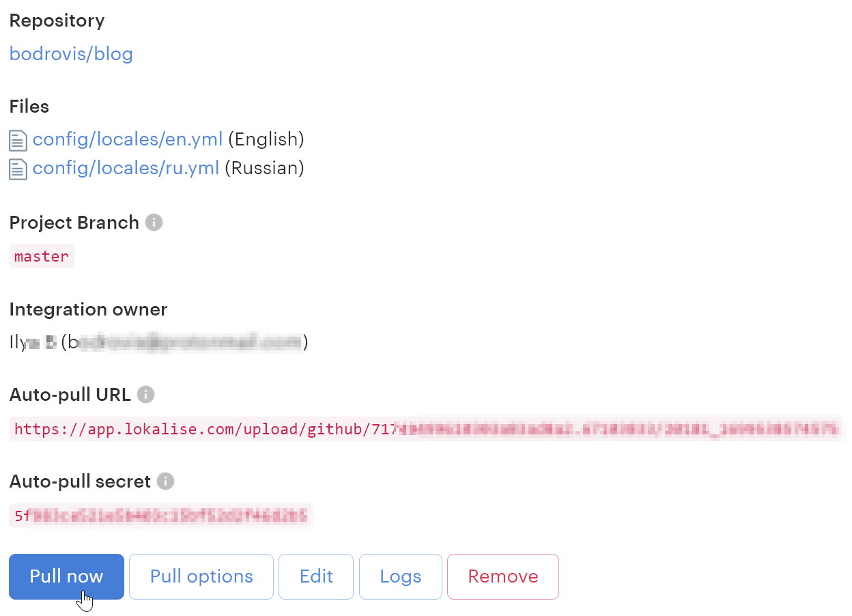Image resolution: width=852 pixels, height=616 pixels.
Task: View the integration Logs
Action: pyautogui.click(x=400, y=576)
